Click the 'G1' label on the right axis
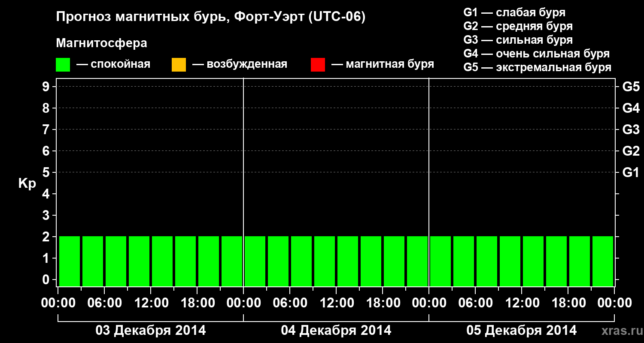This screenshot has width=644, height=343. tap(631, 172)
